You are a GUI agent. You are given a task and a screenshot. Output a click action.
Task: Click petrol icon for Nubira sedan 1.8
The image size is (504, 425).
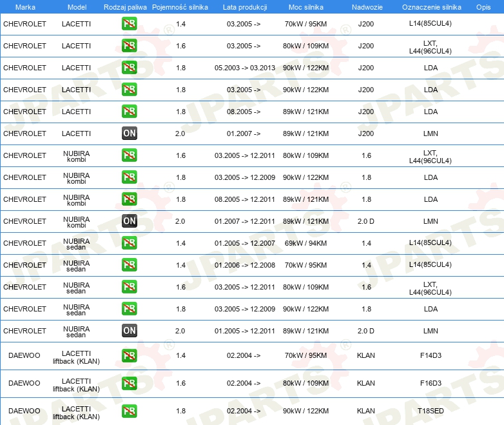129,308
